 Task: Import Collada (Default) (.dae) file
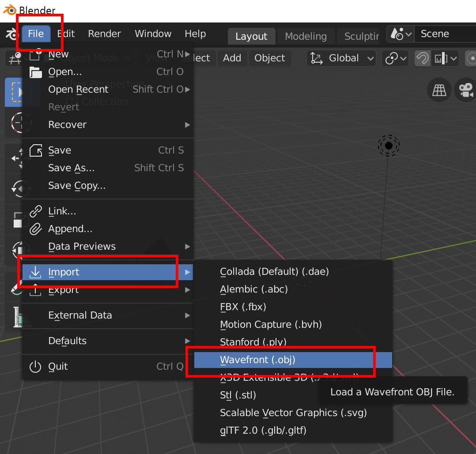tap(293, 271)
